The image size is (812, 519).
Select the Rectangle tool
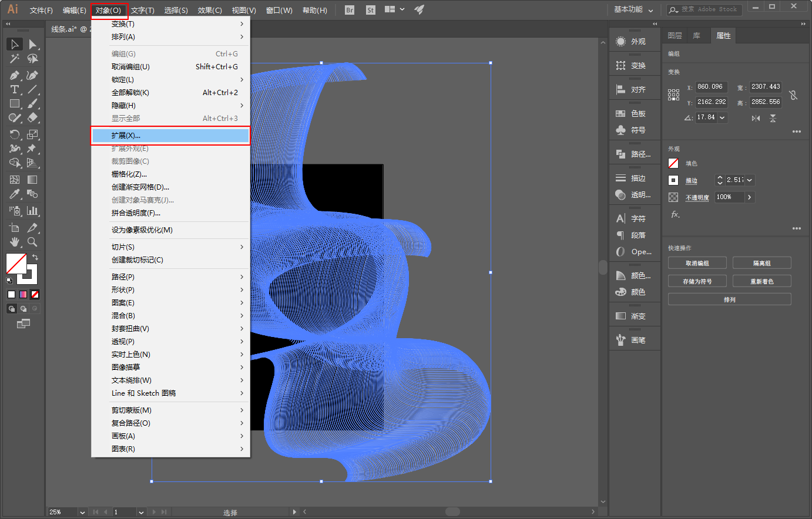pos(15,103)
